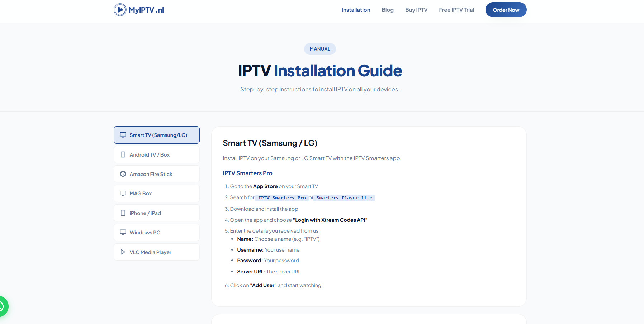Click the monitor icon beside Smart TV (Samsung/LG)
The height and width of the screenshot is (324, 644).
coord(123,135)
